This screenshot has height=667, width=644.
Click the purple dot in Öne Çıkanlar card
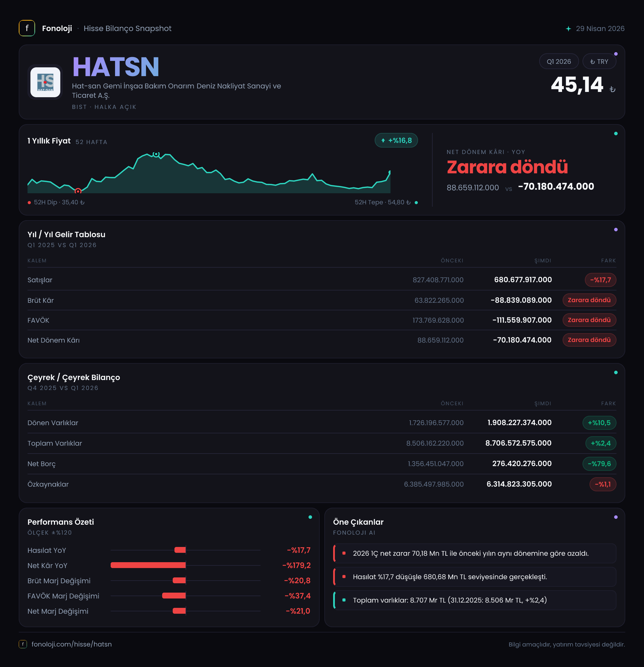(x=616, y=517)
